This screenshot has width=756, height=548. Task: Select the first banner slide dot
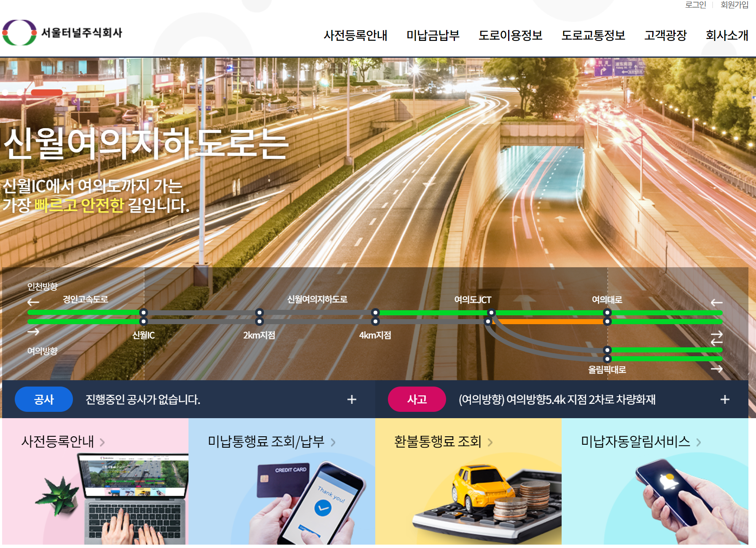pyautogui.click(x=5, y=92)
